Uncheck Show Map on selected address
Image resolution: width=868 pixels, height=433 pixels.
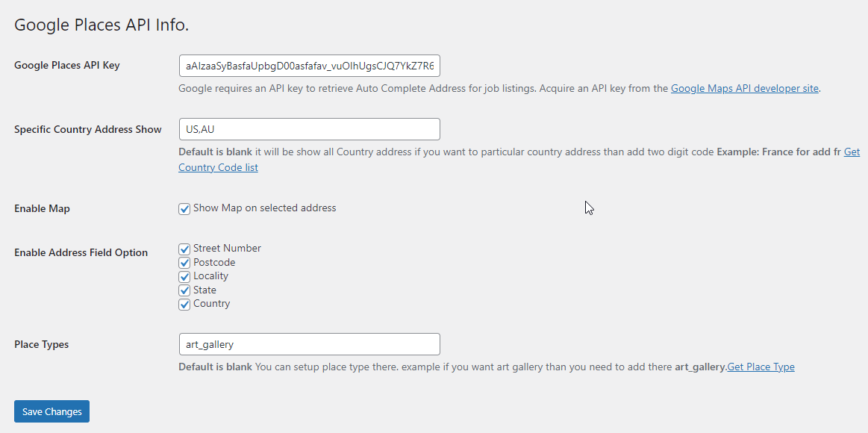184,209
